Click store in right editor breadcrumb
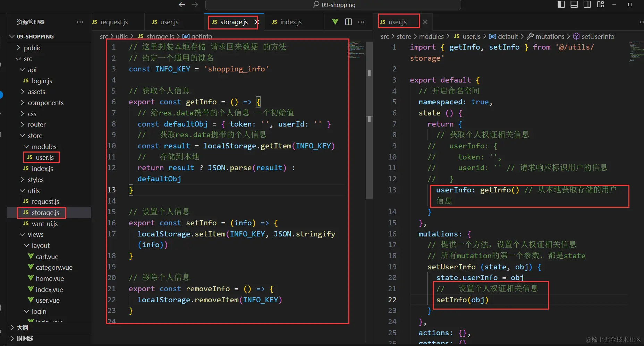The image size is (644, 346). tap(404, 36)
